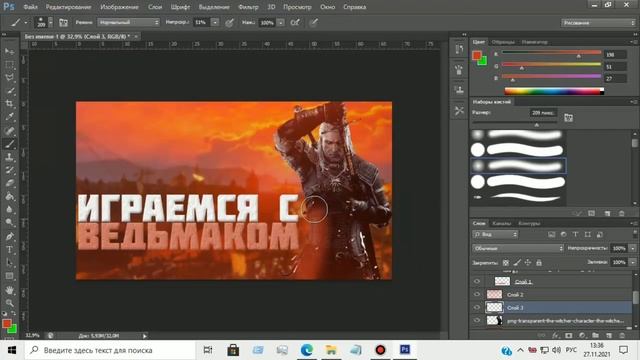Hide the Слой 2 layer
Screen dimensions: 640x360
tap(477, 294)
